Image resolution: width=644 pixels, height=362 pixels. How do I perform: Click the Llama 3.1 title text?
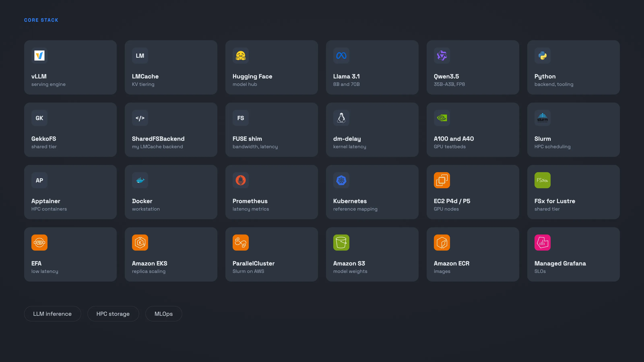tap(347, 76)
